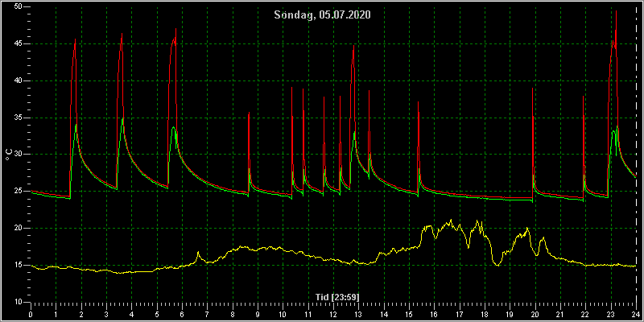This screenshot has width=644, height=322.
Task: Click hour 12 on the time axis
Action: (333, 314)
